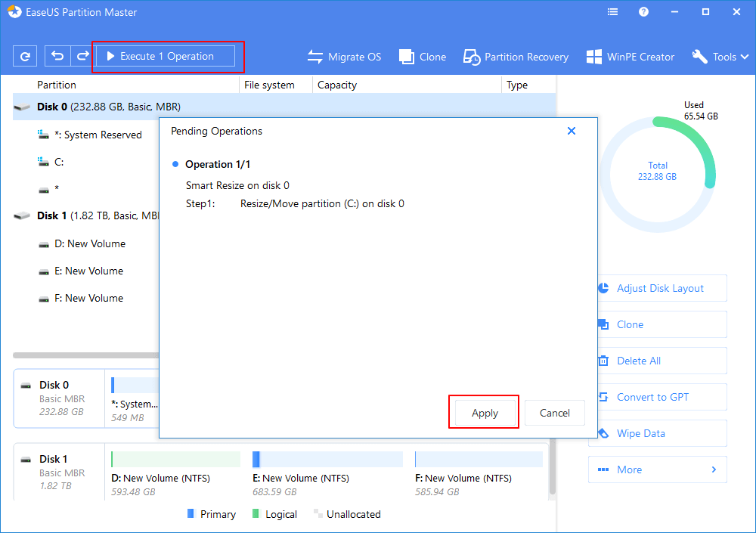Click the Capacity column header
The width and height of the screenshot is (756, 533).
(x=337, y=85)
